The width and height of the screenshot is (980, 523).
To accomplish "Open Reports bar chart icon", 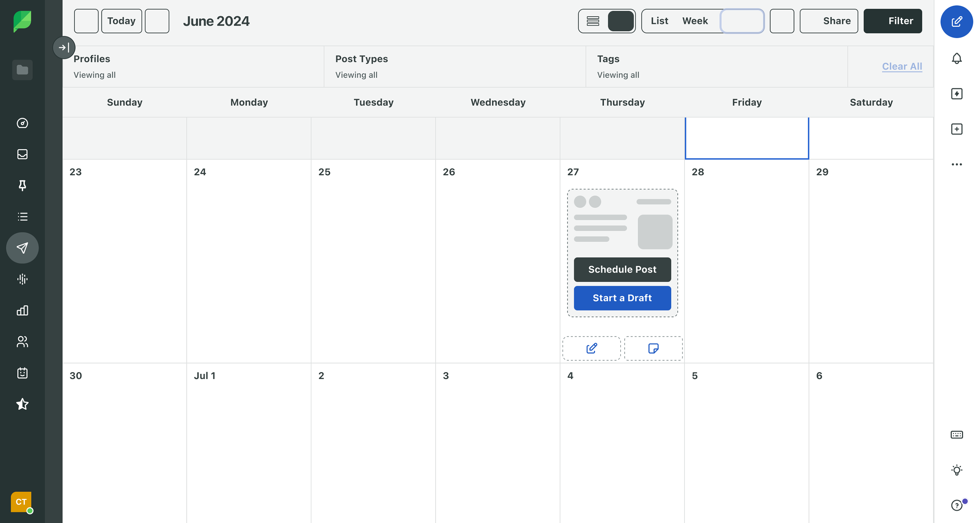I will [x=22, y=310].
